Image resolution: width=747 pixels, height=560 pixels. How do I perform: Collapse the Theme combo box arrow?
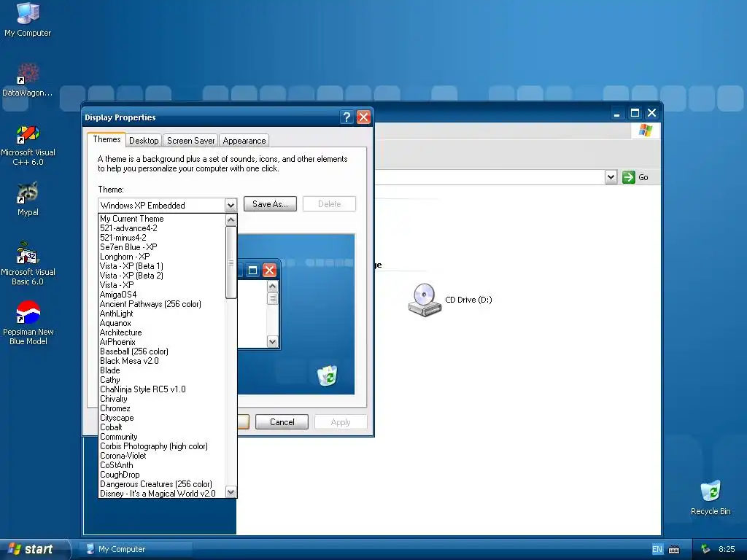tap(231, 205)
